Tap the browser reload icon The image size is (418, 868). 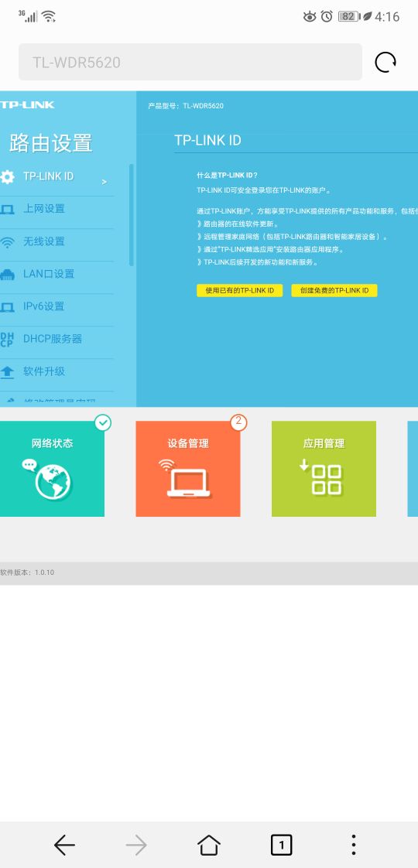(x=385, y=62)
